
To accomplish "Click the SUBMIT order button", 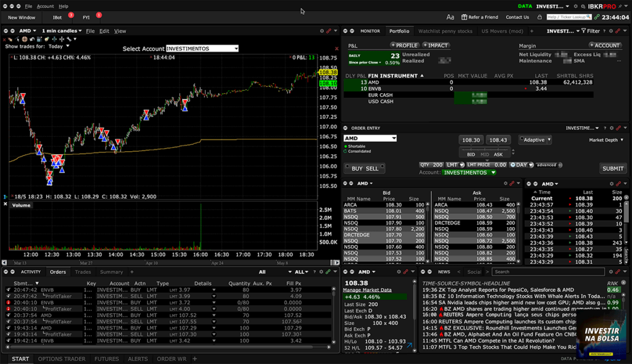I will point(613,168).
